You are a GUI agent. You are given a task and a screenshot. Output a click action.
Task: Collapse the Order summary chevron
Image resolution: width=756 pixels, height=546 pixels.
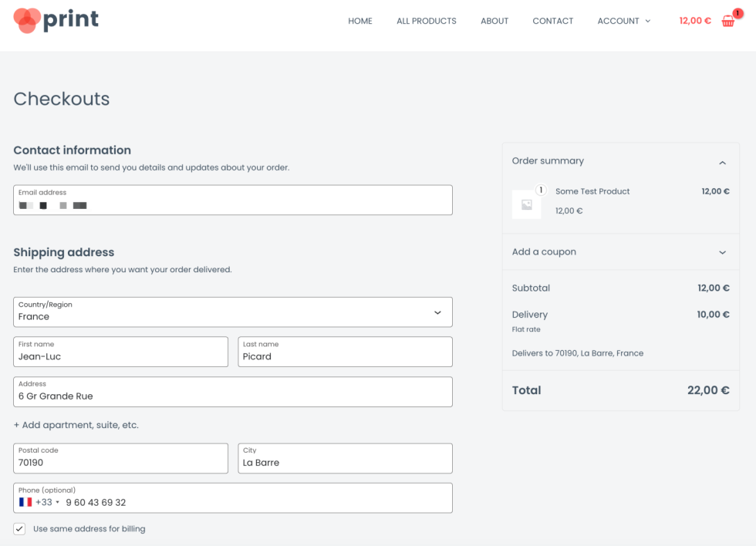pos(722,163)
